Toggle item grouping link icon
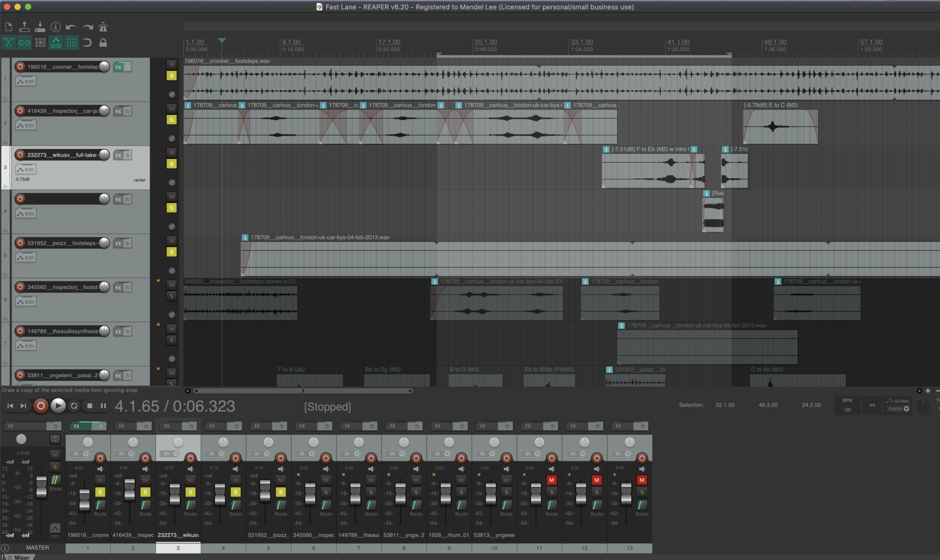 (x=24, y=43)
